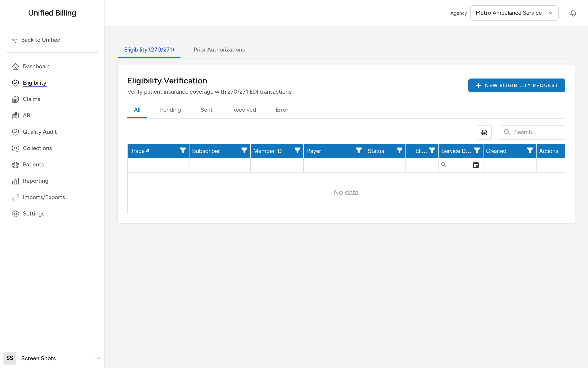Click the Subscriber filter row cell
Viewport: 588px width, 368px height.
pyautogui.click(x=220, y=165)
